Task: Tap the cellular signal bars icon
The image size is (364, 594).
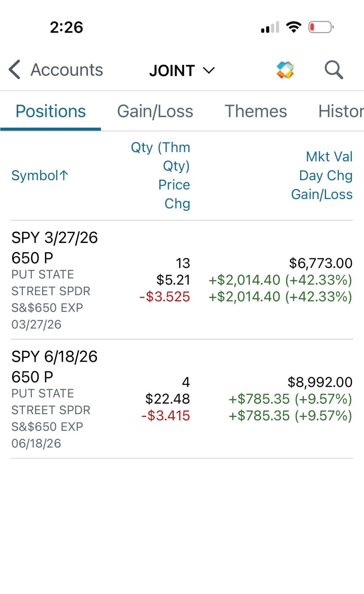Action: (270, 27)
